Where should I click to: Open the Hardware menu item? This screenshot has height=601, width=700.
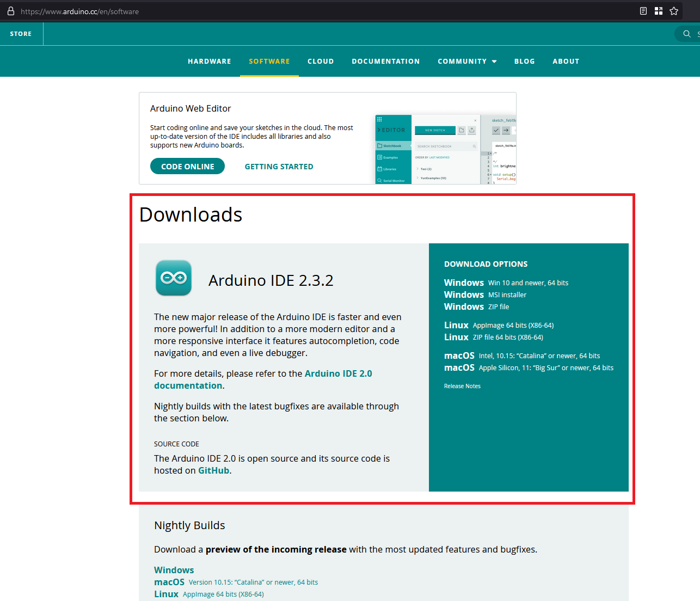(210, 62)
